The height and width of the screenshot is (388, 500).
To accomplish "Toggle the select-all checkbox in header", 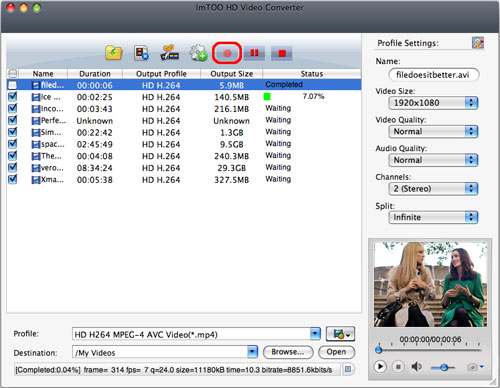I will tap(12, 73).
